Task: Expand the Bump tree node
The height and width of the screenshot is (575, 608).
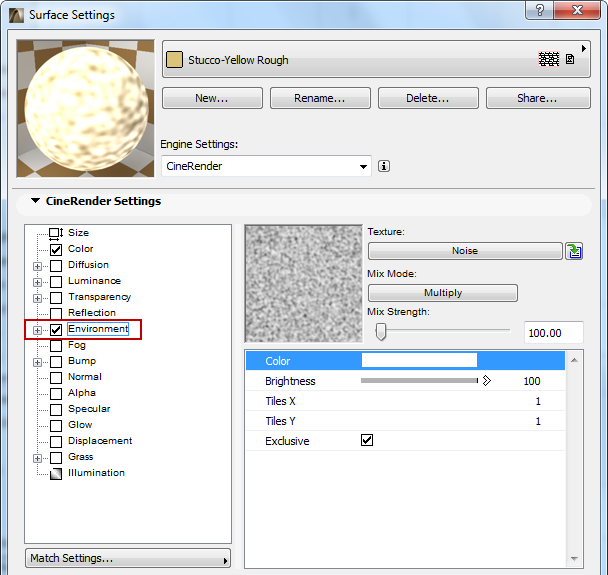Action: 37,363
